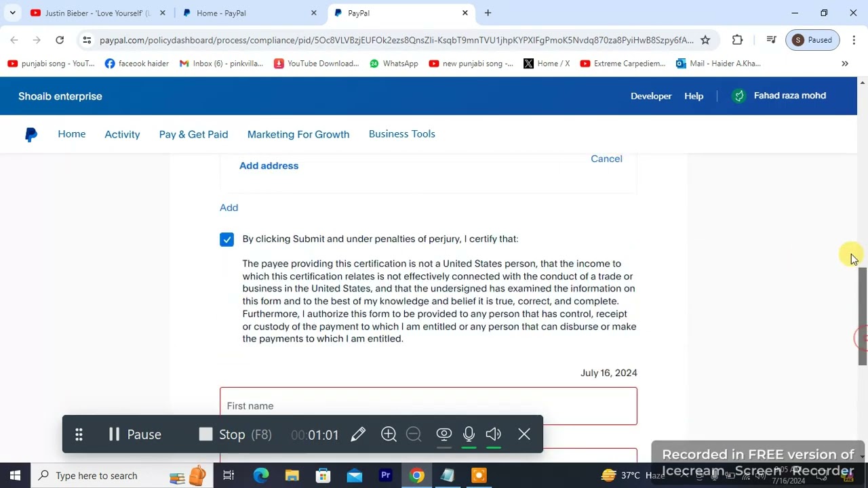Show more bookmarks with the chevron
Screen dimensions: 868x488
845,64
